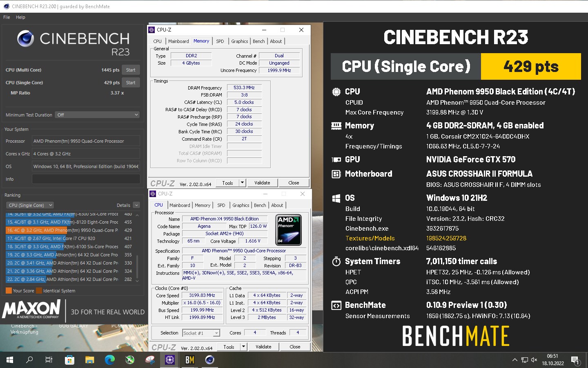Open Selection Socket #1 dropdown

point(201,333)
